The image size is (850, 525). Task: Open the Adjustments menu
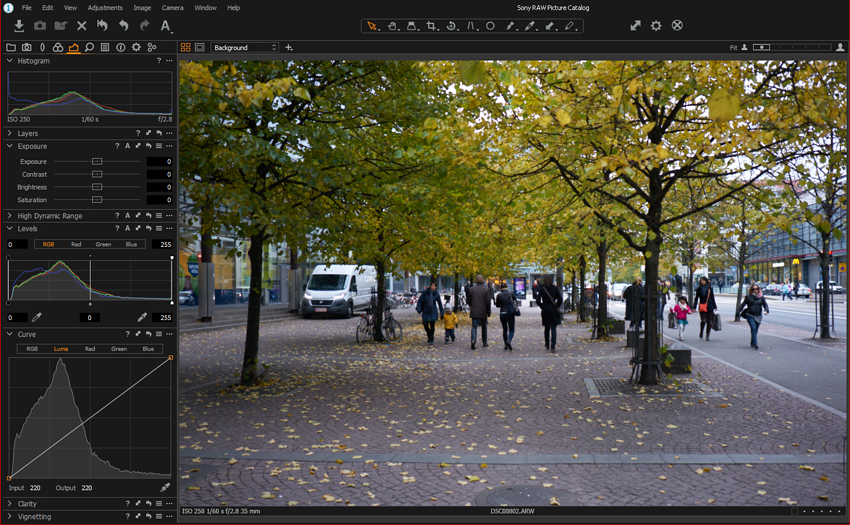click(x=105, y=7)
